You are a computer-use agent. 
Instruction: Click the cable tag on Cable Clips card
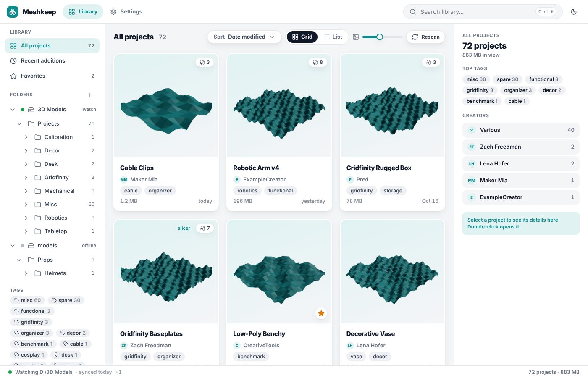[x=131, y=191]
